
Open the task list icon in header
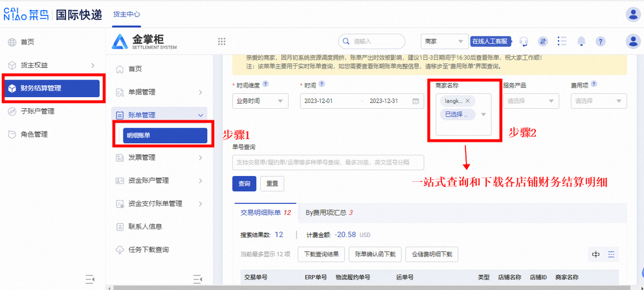point(562,41)
